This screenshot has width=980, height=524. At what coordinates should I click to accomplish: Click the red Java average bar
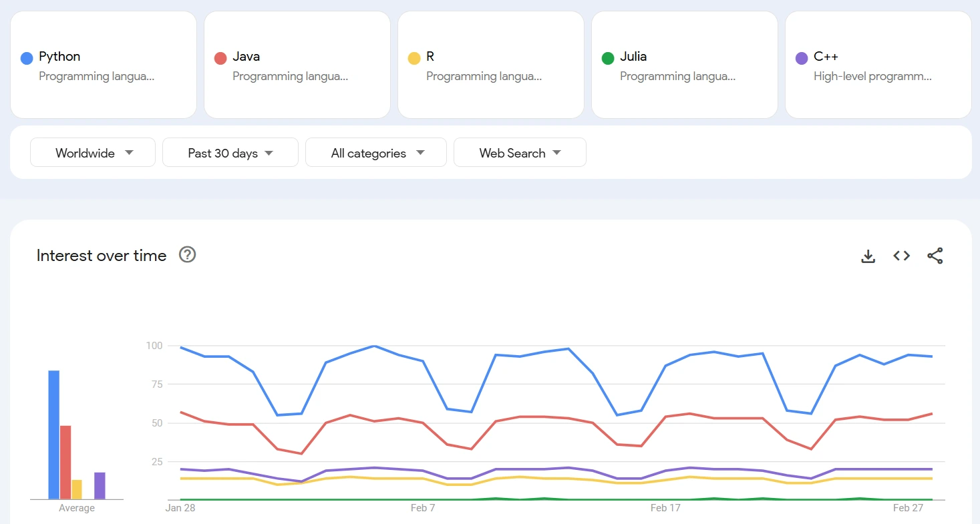click(x=65, y=463)
